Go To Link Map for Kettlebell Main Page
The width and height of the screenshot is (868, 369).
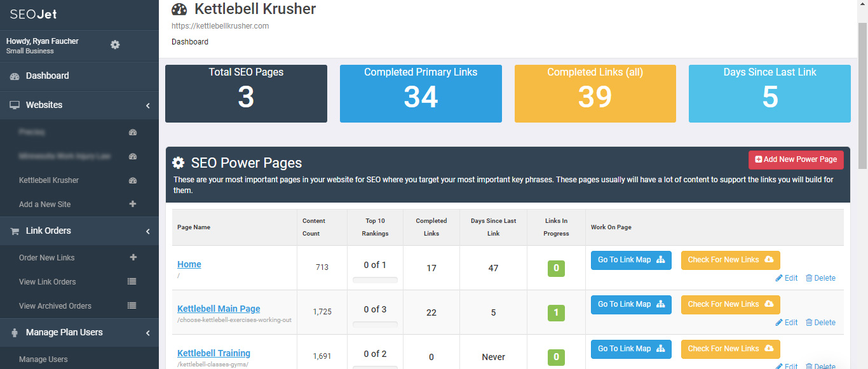tap(631, 304)
